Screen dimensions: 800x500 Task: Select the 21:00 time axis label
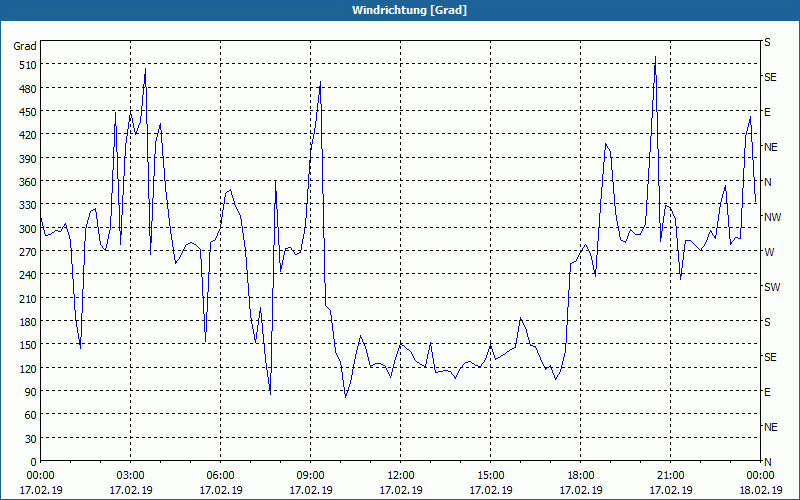[670, 475]
